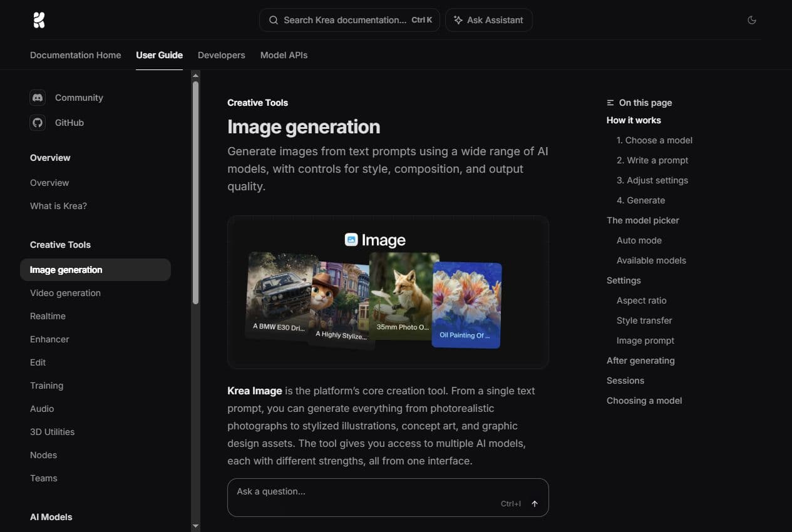Click the Creative Tools sidebar heading

click(x=60, y=245)
